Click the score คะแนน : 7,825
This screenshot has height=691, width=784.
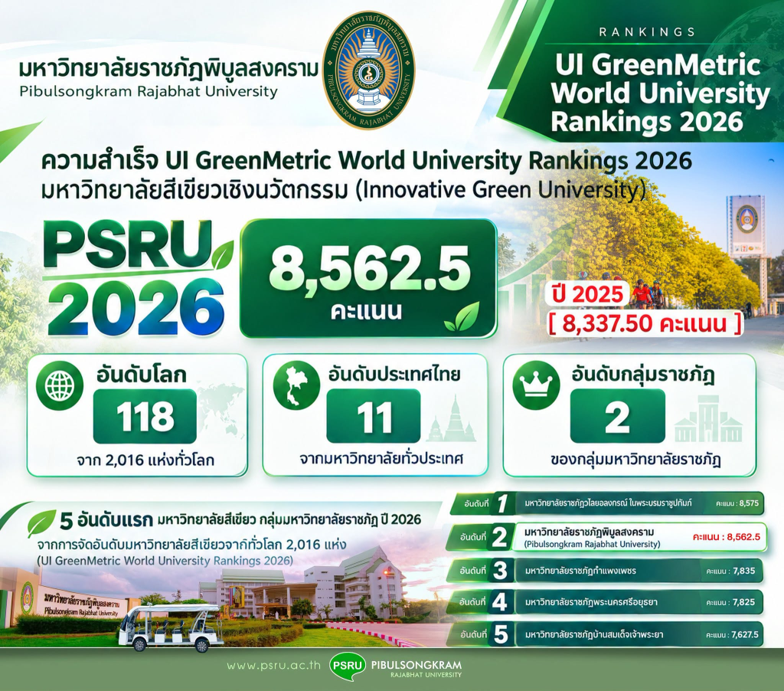click(730, 602)
